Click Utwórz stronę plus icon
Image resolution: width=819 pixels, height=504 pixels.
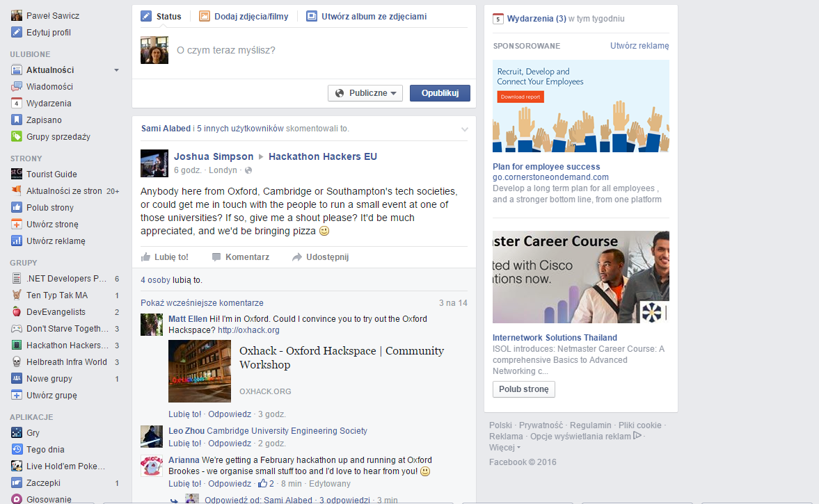click(17, 225)
